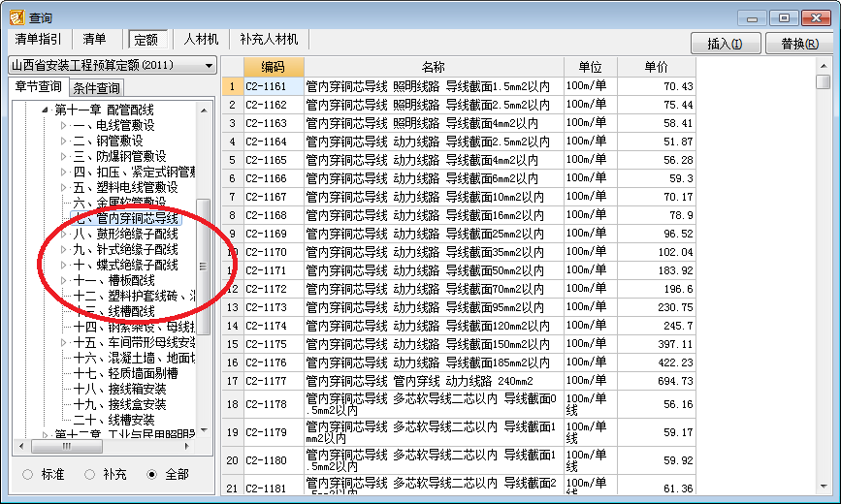Expand 四、扣压、紧定式钢管 node

63,173
